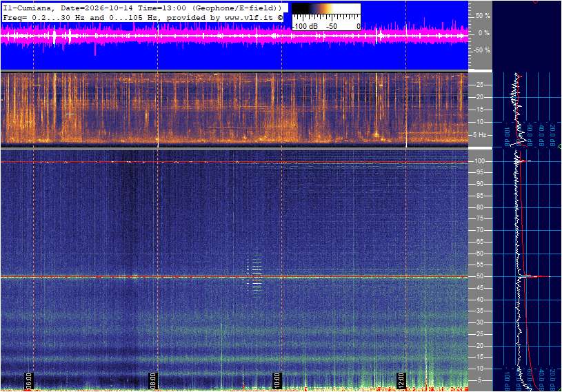Click rotated '100 dB' label in lower spectrum graph
562x392 pixels.
tap(508, 380)
